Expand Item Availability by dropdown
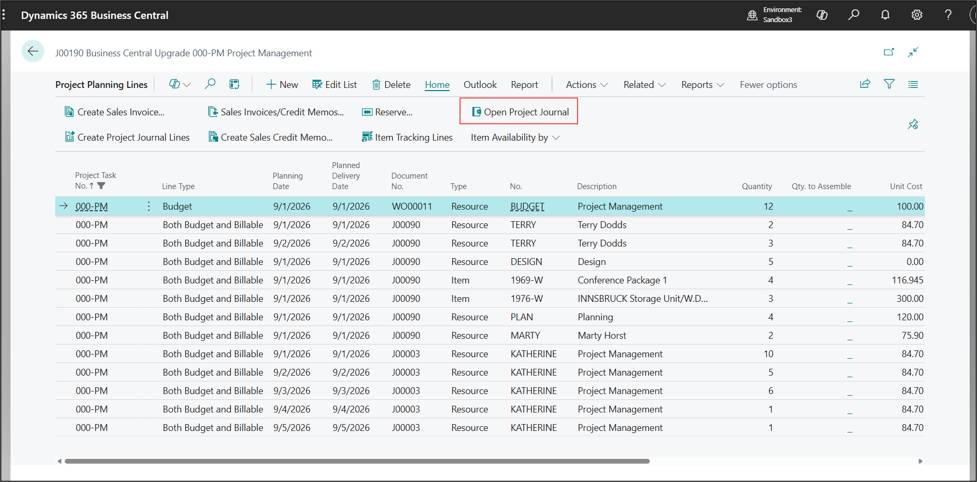Viewport: 977px width, 482px height. tap(515, 137)
